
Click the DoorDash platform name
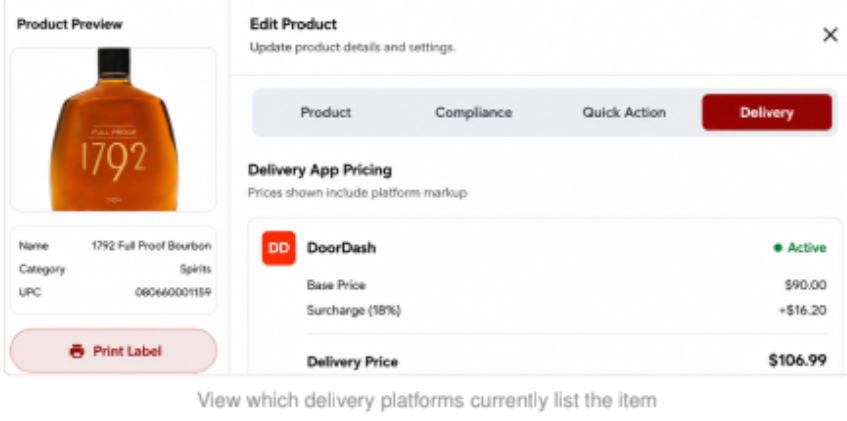341,248
